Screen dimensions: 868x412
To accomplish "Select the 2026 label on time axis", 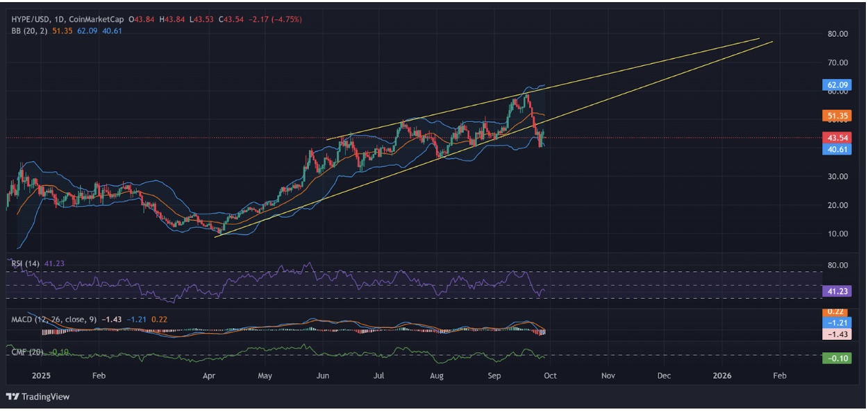I will [722, 376].
